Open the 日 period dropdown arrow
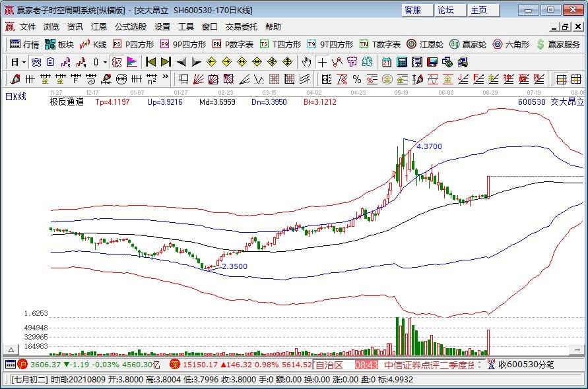Viewport: 588px width, 389px height. click(x=24, y=62)
